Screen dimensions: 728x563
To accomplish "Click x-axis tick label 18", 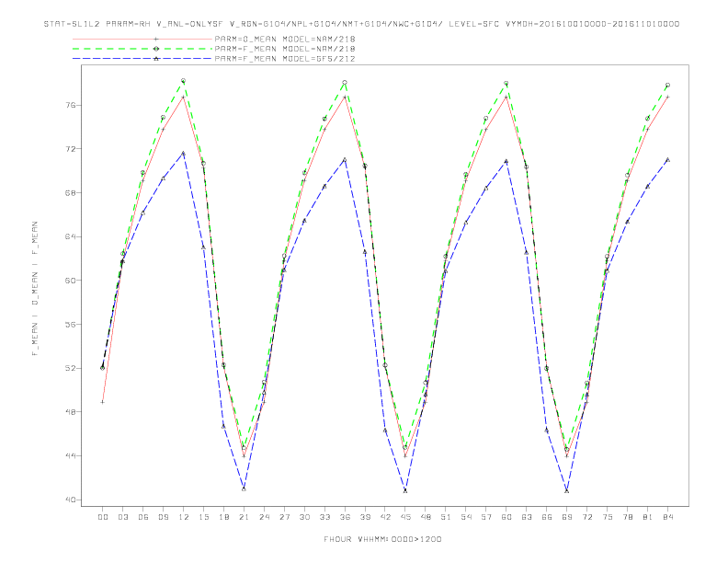I will point(223,517).
